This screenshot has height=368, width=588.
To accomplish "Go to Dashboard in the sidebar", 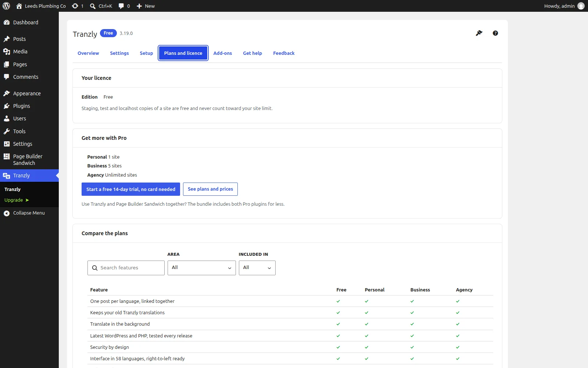I will (29, 22).
